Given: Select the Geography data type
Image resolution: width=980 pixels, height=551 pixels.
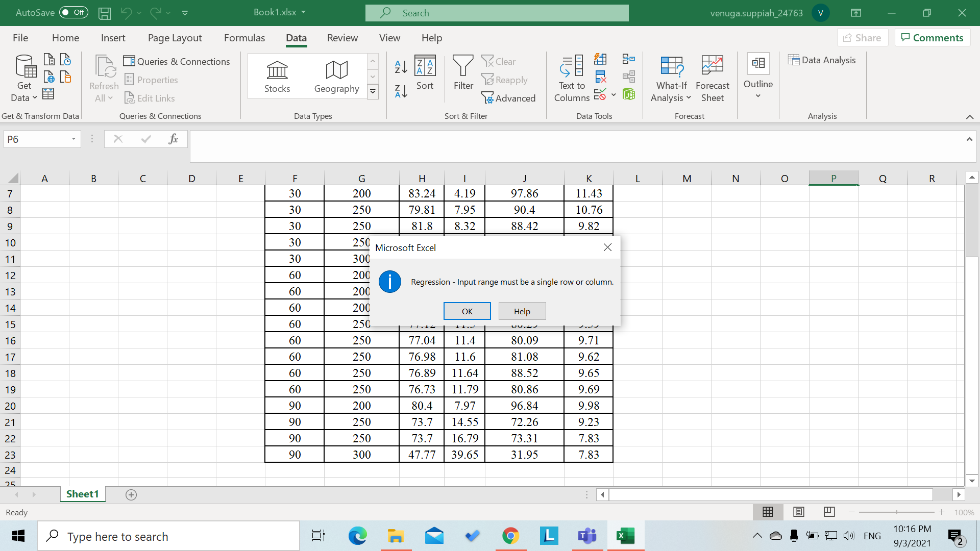Looking at the screenshot, I should (336, 76).
